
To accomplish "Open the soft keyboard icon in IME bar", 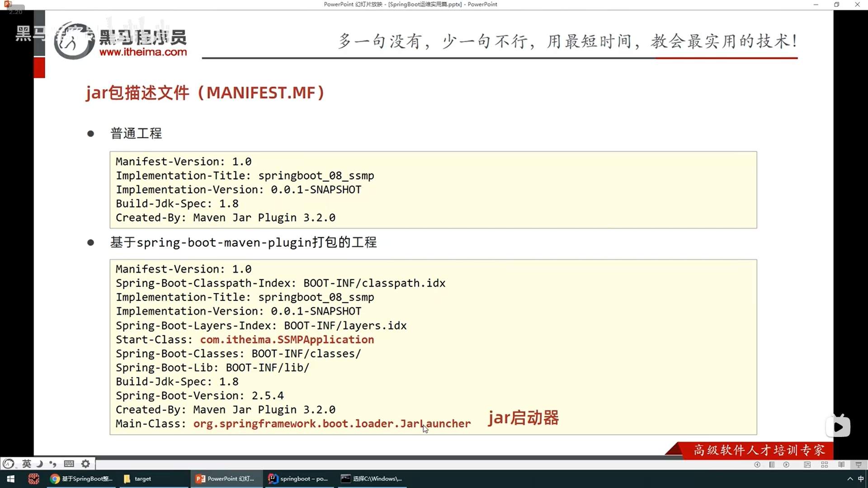I will tap(69, 464).
